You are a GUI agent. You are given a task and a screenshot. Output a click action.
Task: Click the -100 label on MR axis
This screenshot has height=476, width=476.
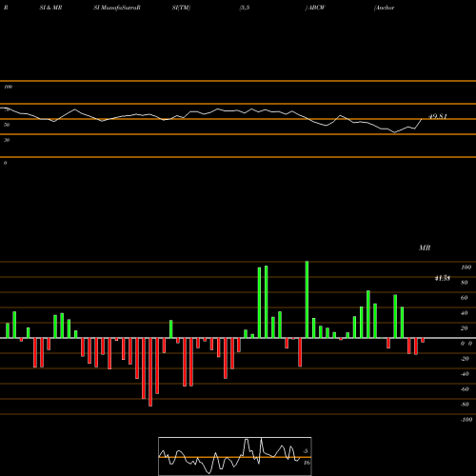[466, 420]
